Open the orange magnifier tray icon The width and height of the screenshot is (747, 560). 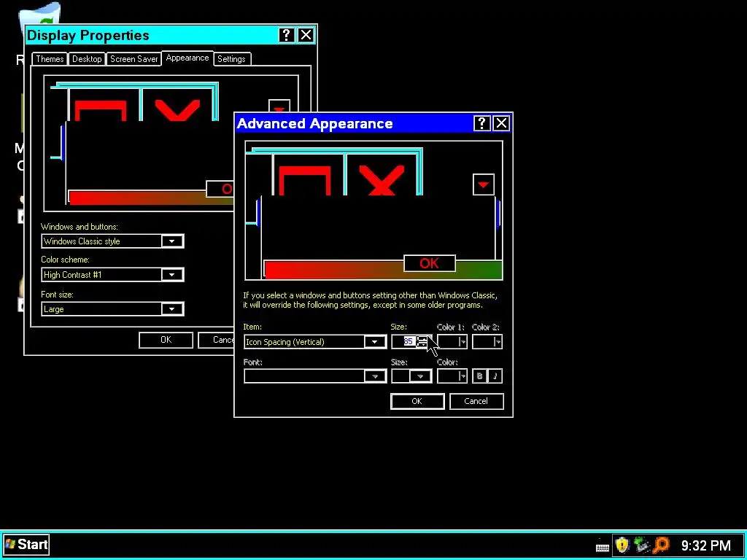[662, 545]
